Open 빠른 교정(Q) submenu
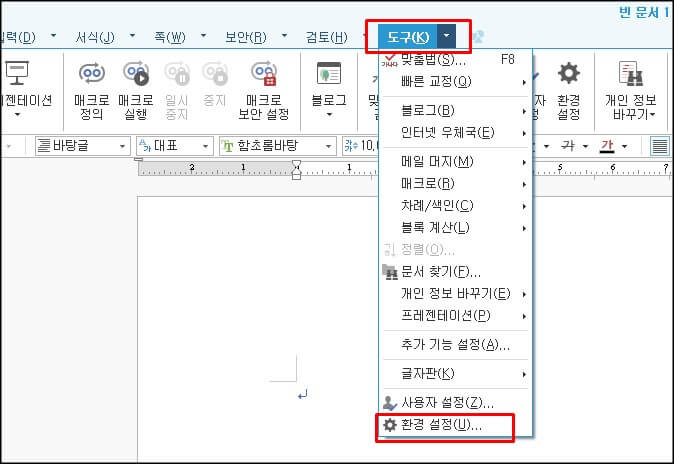Viewport: 674px width, 464px height. coord(456,81)
